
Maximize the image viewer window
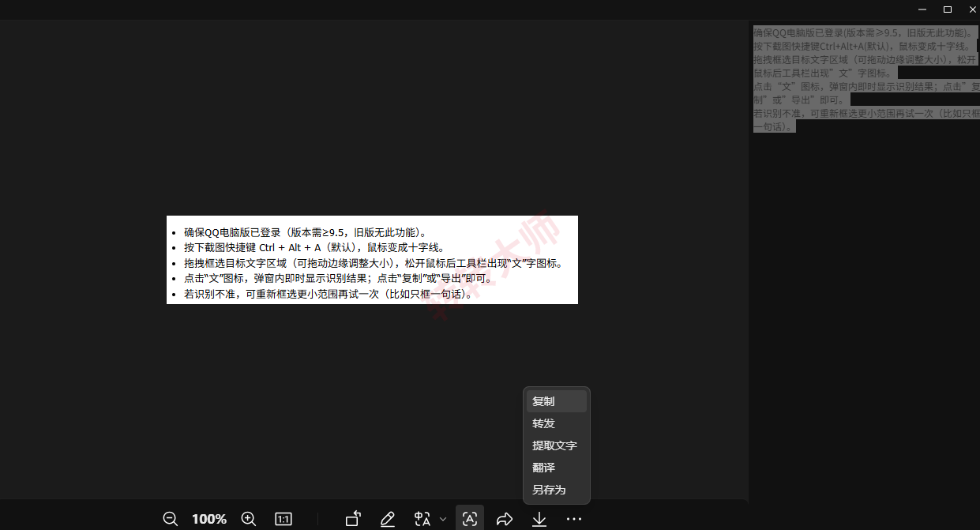click(x=948, y=9)
